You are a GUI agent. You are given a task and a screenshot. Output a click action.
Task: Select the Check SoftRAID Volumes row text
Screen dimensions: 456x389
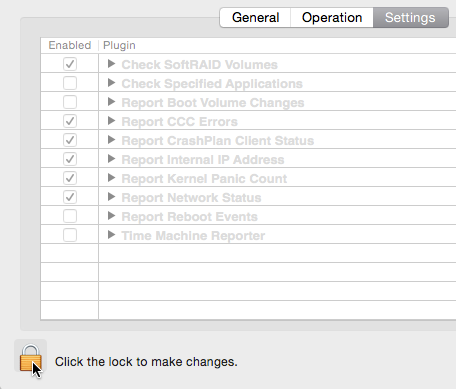coord(199,65)
